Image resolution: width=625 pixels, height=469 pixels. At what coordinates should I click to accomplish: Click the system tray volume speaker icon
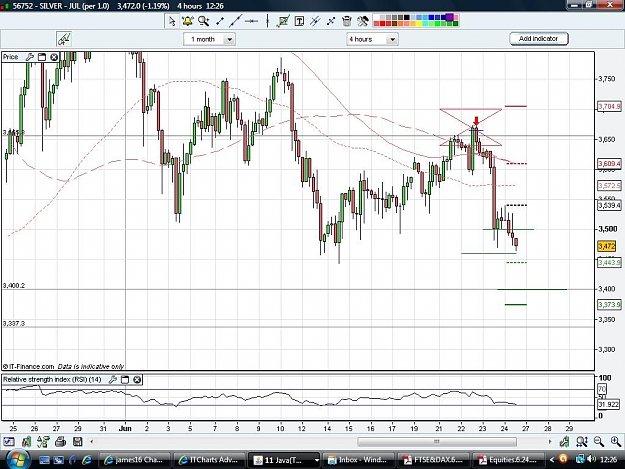tap(590, 459)
